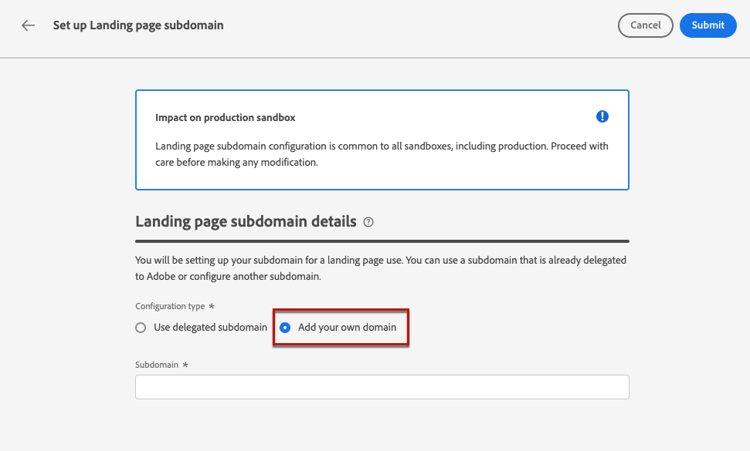750x451 pixels.
Task: Click the 'Add your own domain' label text
Action: (x=347, y=328)
